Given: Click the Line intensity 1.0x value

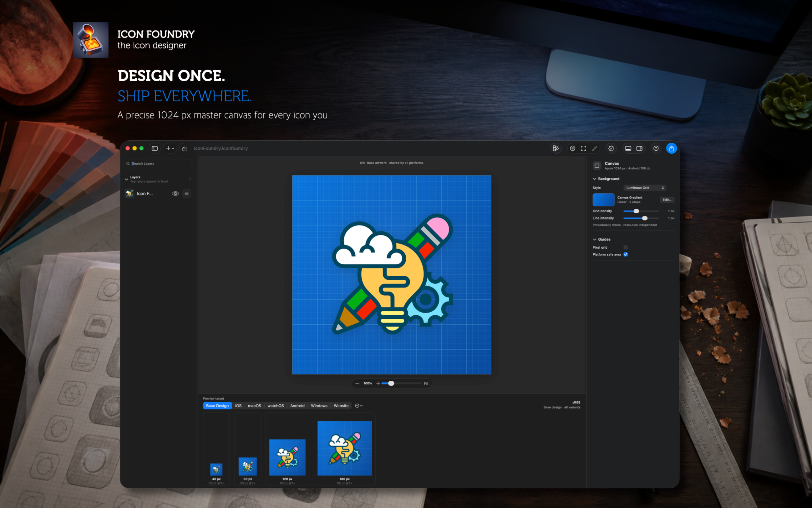Looking at the screenshot, I should pyautogui.click(x=671, y=218).
